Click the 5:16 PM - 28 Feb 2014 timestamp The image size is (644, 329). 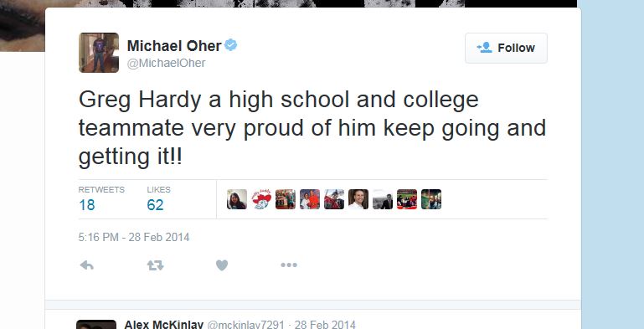point(134,238)
